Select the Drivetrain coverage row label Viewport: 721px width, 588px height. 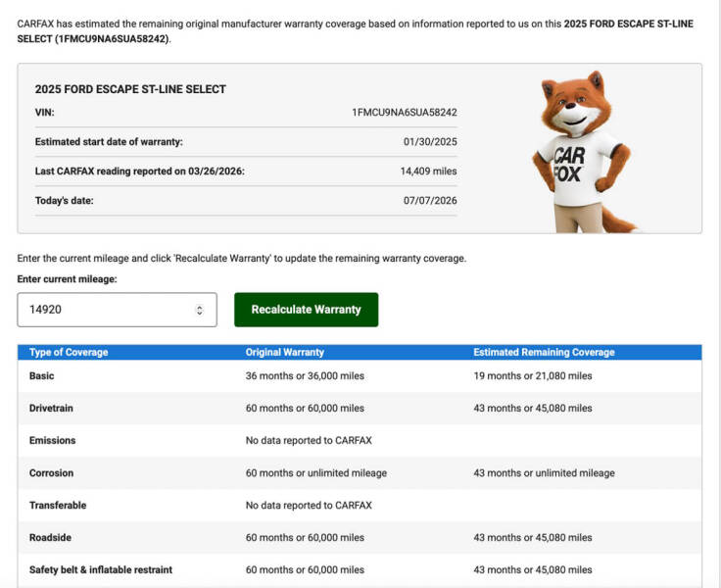tap(51, 408)
